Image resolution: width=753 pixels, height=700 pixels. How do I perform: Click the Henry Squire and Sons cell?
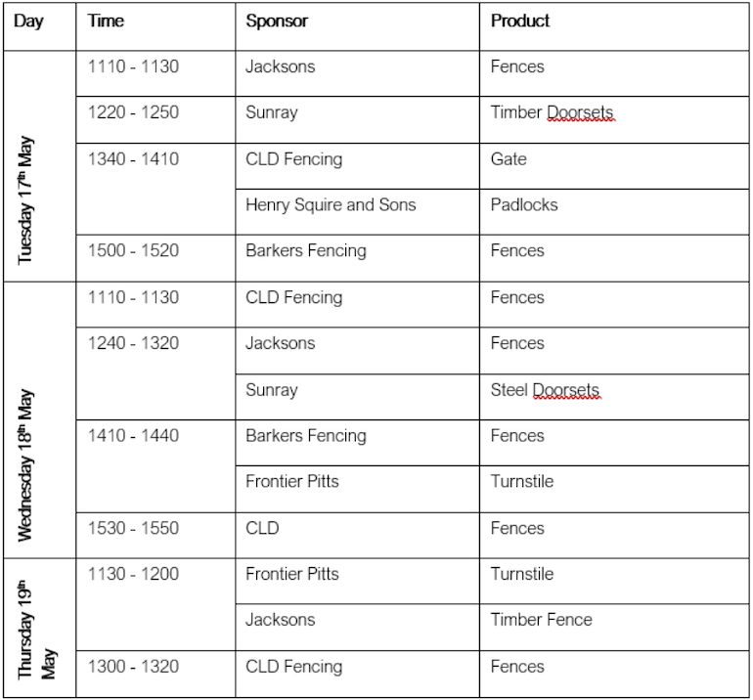(x=357, y=212)
